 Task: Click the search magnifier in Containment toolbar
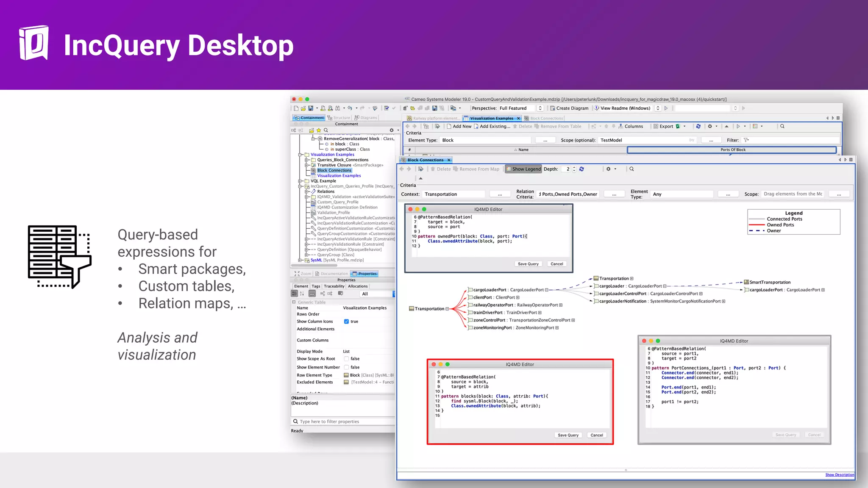pyautogui.click(x=326, y=130)
